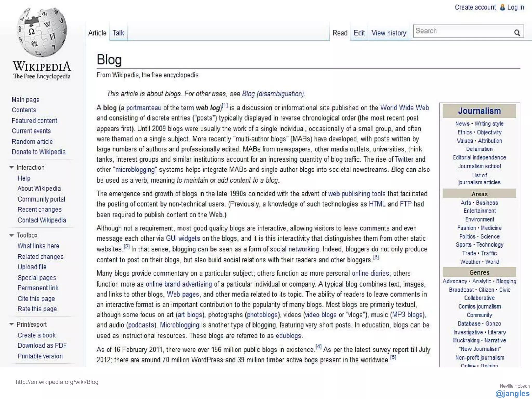
Task: Click Donate to Wikipedia
Action: [39, 152]
